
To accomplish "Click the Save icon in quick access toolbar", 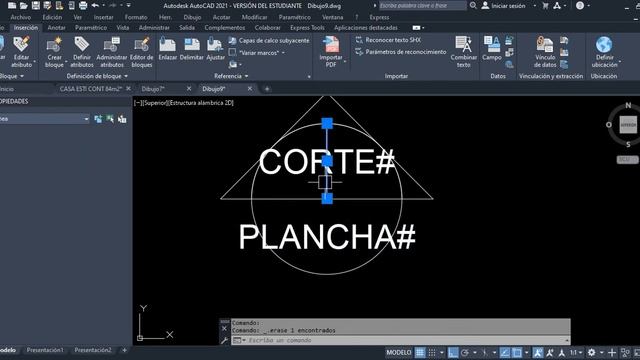I will tap(36, 6).
